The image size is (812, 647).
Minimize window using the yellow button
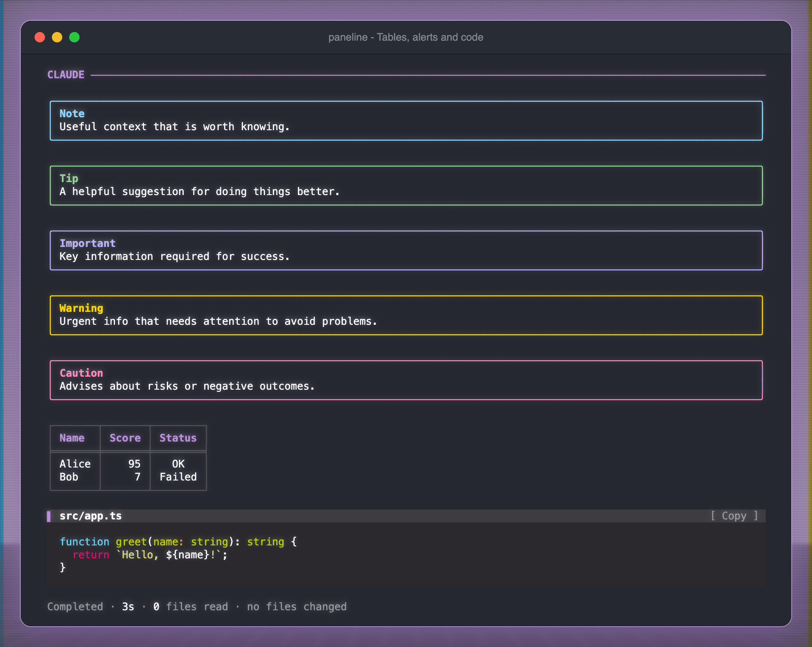57,37
